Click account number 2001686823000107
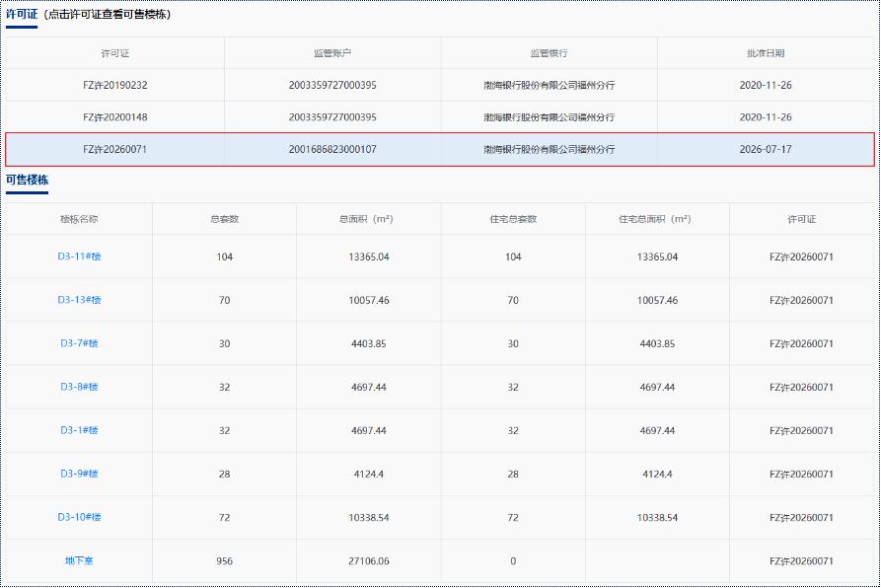The image size is (881, 588). click(x=332, y=149)
